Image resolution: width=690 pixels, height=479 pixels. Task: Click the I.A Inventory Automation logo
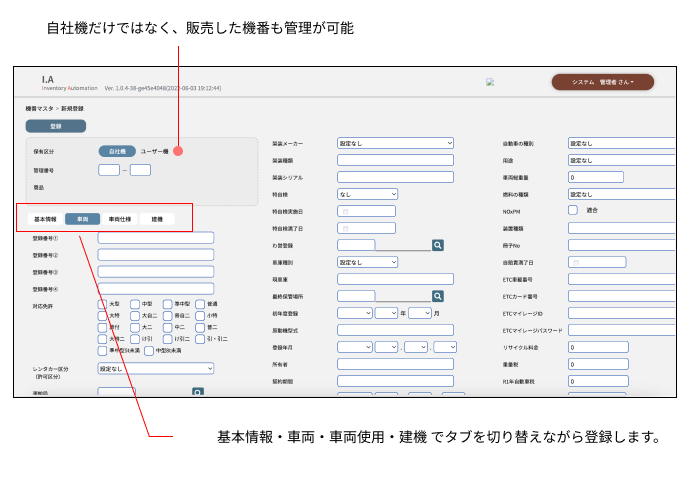point(70,83)
